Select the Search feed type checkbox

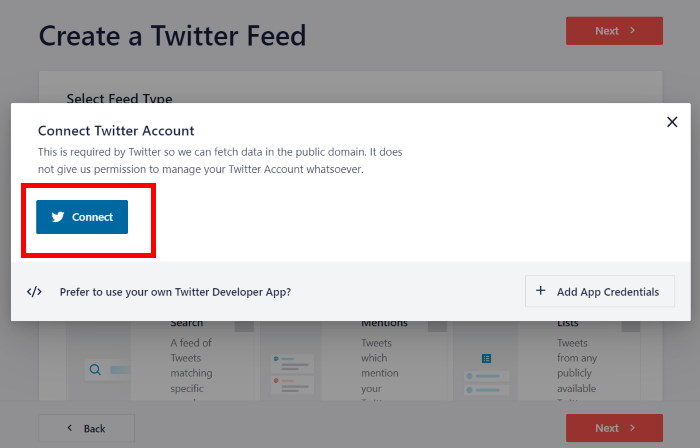(244, 326)
